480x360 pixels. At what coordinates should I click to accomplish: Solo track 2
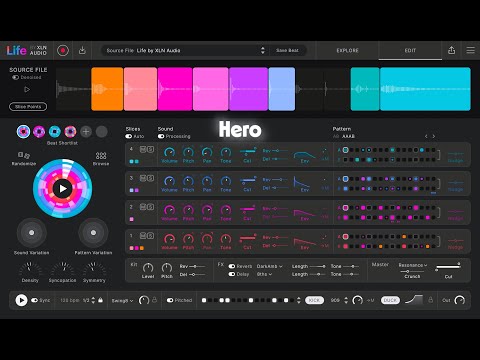point(150,207)
